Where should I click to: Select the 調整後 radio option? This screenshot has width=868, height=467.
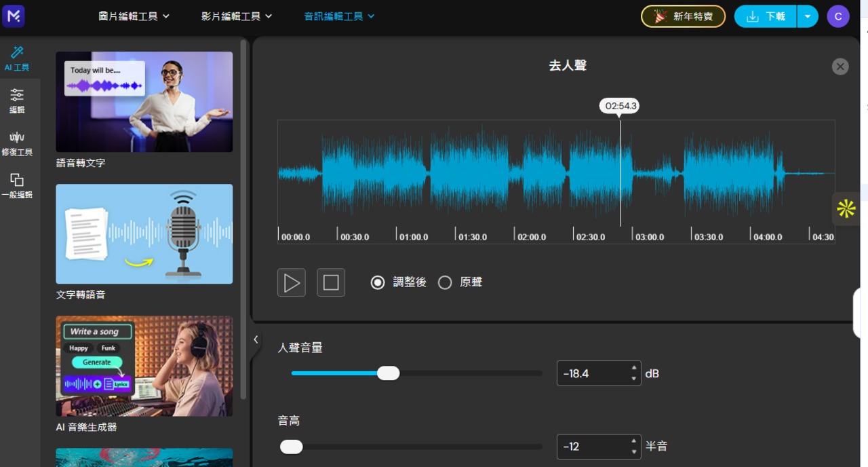pos(378,282)
